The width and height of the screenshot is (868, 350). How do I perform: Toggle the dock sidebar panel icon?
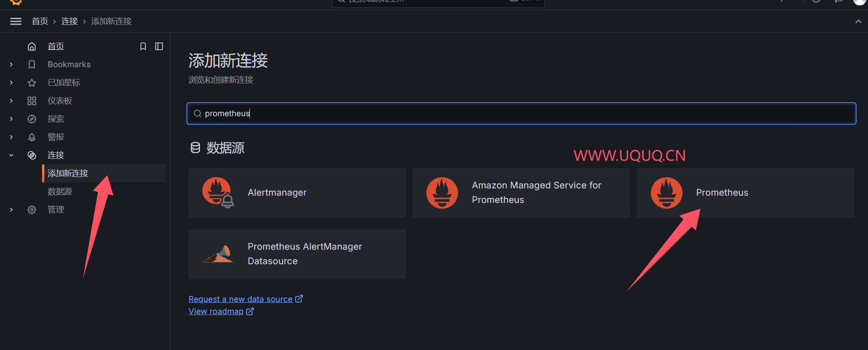pos(159,46)
